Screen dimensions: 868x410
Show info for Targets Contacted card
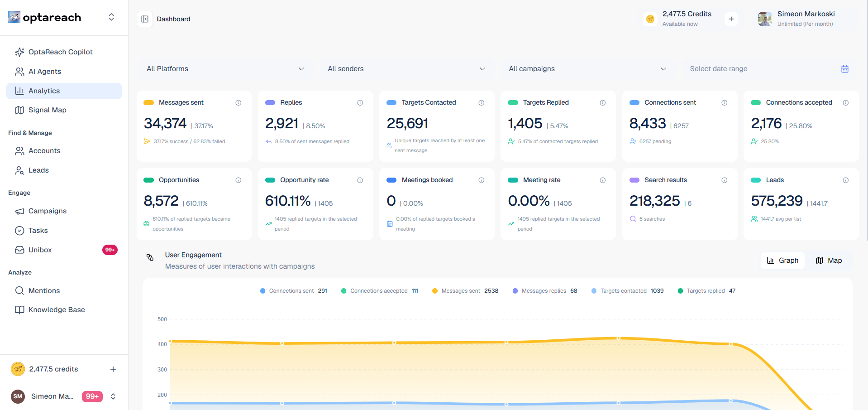pyautogui.click(x=482, y=103)
